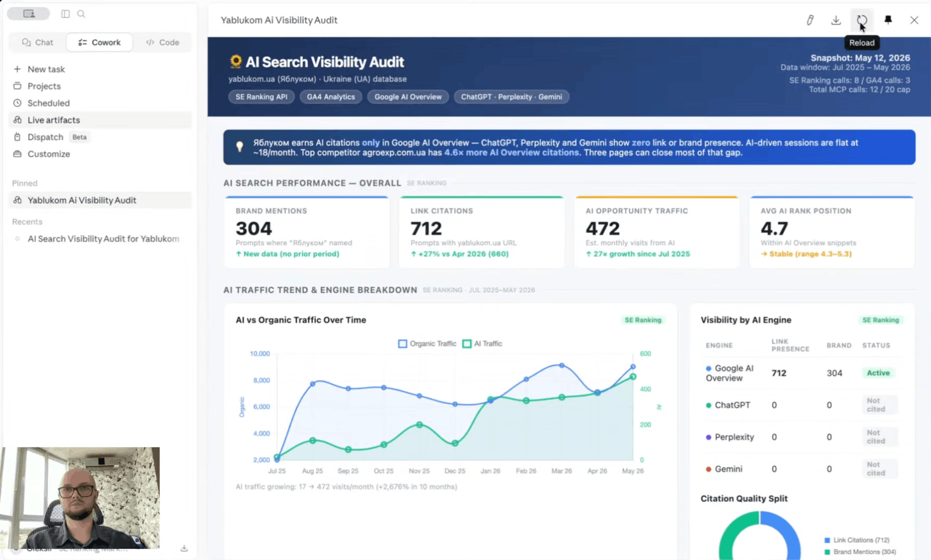
Task: Click the download artifact icon in header
Action: click(836, 20)
